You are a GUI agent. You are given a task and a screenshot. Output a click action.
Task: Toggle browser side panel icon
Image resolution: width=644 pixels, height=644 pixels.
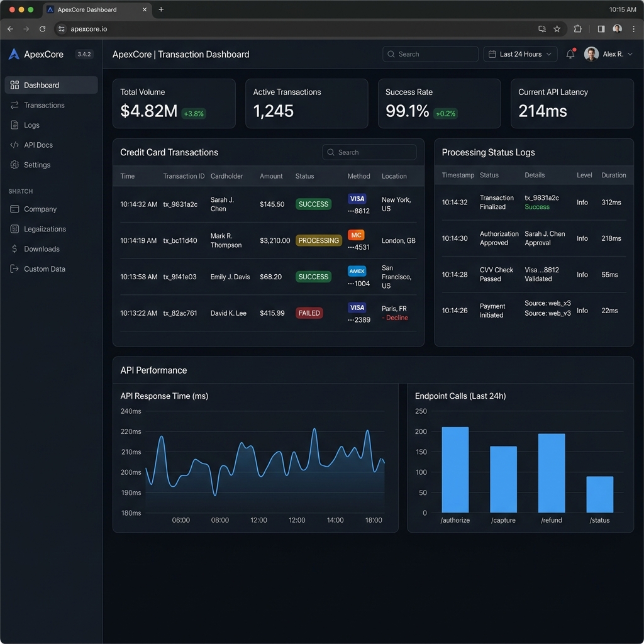[x=601, y=29]
